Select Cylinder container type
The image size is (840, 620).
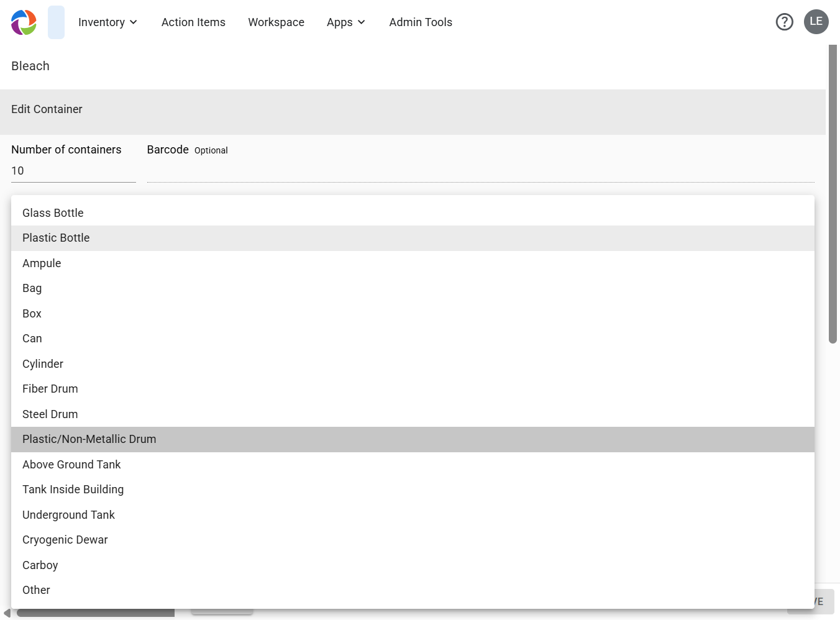(413, 364)
